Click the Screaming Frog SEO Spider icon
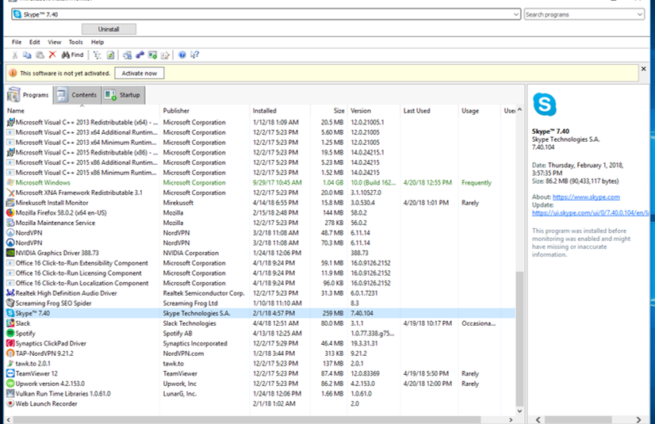The height and width of the screenshot is (424, 655). tap(10, 303)
